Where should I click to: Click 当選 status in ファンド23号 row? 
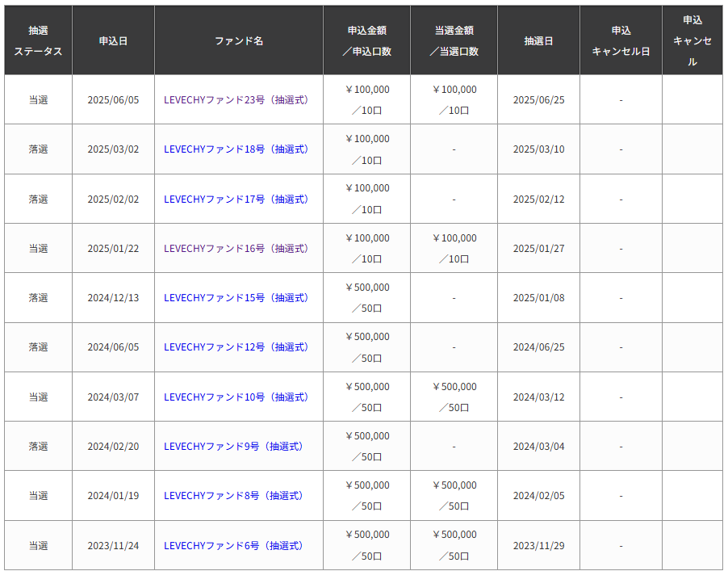(x=38, y=100)
